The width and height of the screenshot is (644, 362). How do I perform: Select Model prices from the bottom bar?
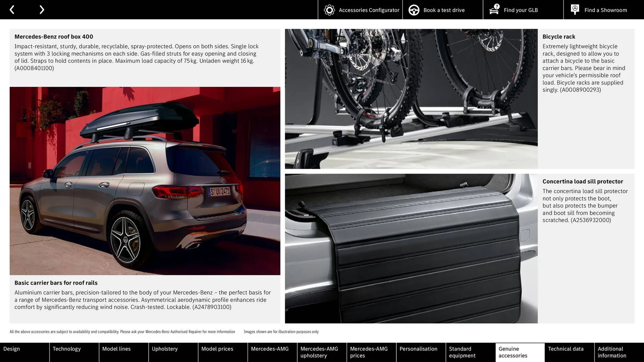[217, 349]
